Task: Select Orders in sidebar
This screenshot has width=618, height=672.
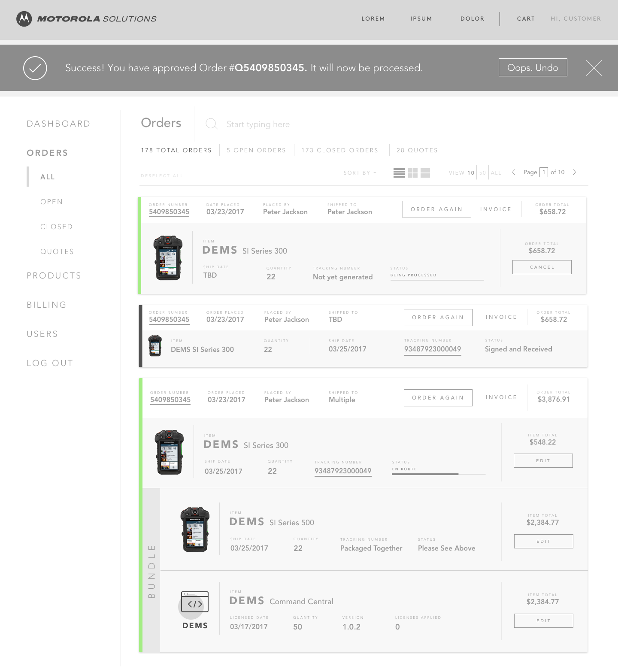Action: tap(47, 153)
